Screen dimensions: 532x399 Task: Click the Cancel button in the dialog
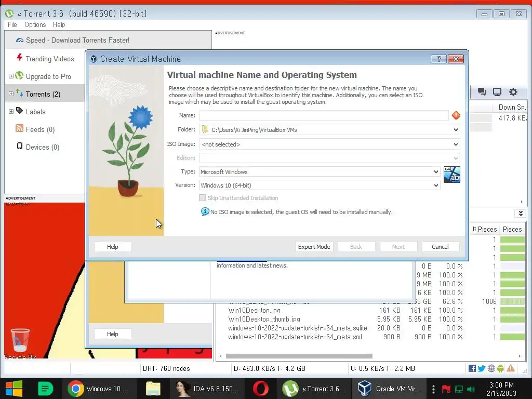tap(441, 247)
